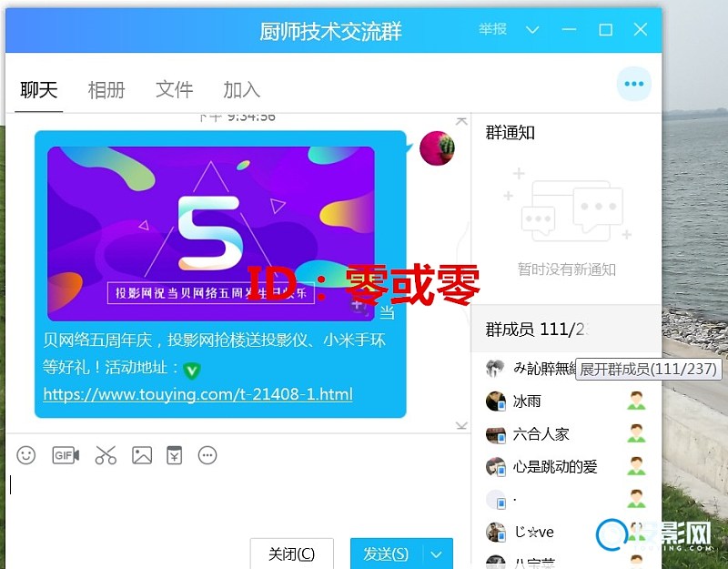
Task: Click 冰雨's avatar in member list
Action: 495,401
